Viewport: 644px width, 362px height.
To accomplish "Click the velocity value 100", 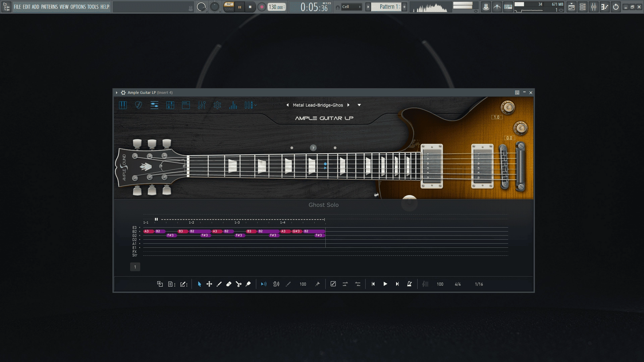I will point(303,284).
